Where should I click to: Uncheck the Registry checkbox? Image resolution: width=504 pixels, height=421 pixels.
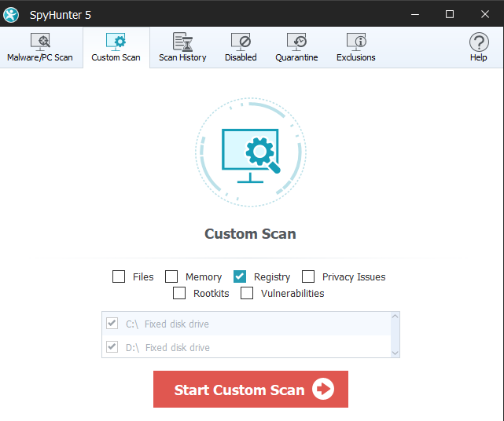[x=240, y=276]
